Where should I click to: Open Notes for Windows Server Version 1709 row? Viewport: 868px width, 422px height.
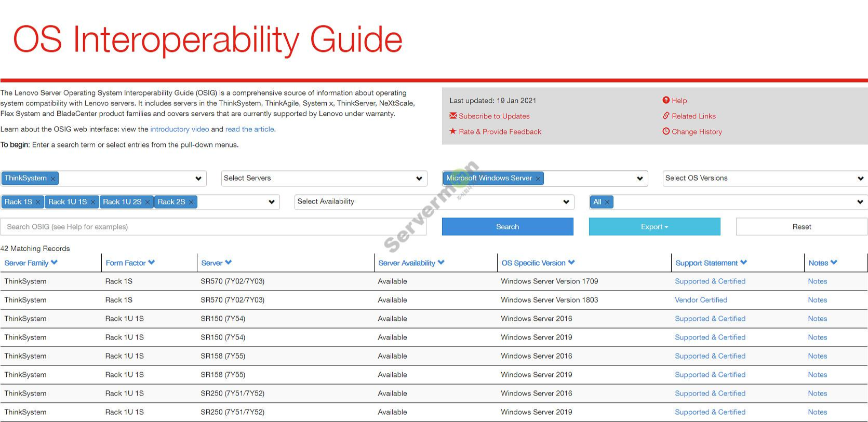(x=817, y=281)
